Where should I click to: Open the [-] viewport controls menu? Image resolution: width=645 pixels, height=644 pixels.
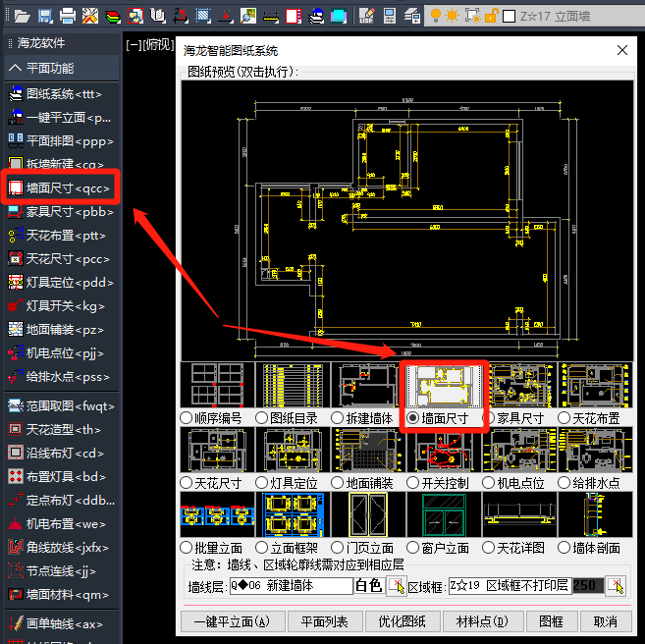point(134,45)
